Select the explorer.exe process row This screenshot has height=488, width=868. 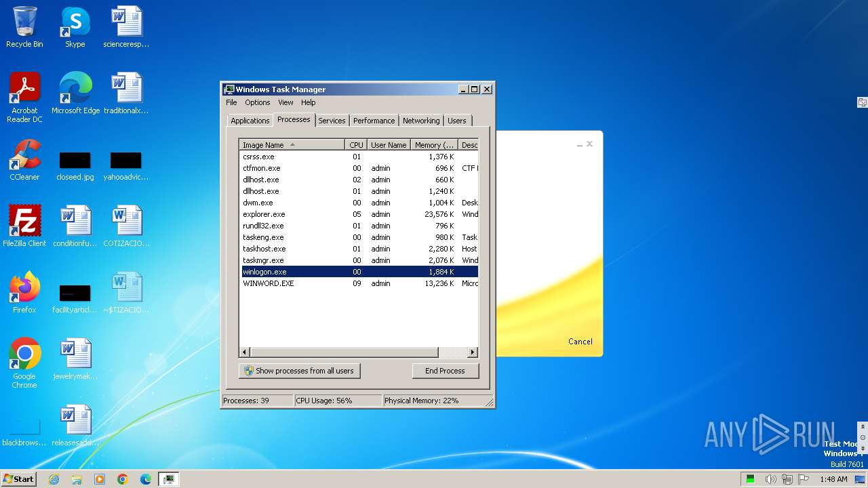point(359,214)
